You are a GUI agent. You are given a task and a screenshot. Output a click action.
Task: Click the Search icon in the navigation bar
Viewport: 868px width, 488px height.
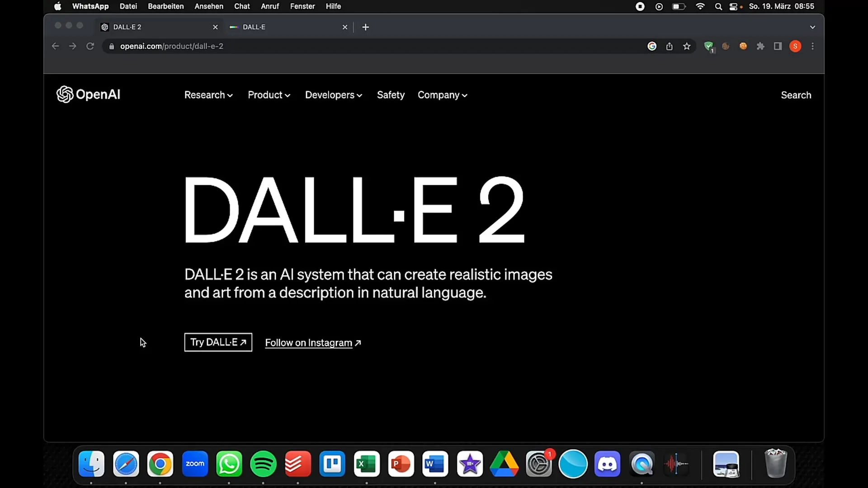pos(797,95)
